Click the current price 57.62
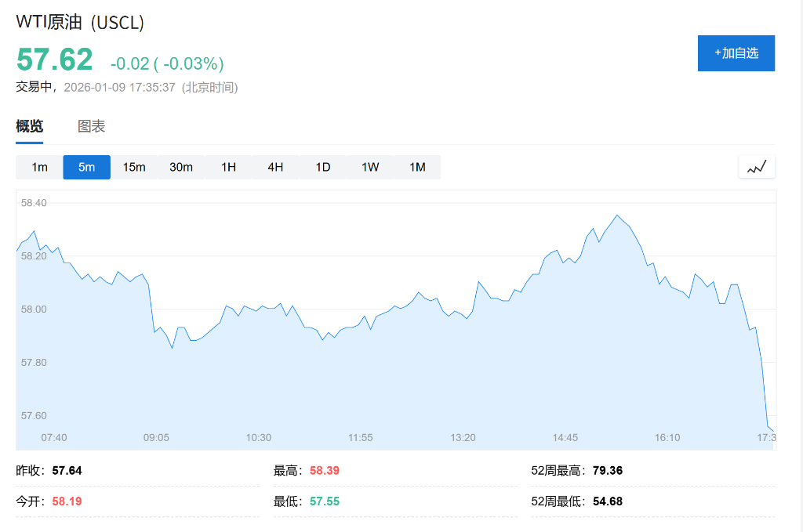 pyautogui.click(x=55, y=60)
